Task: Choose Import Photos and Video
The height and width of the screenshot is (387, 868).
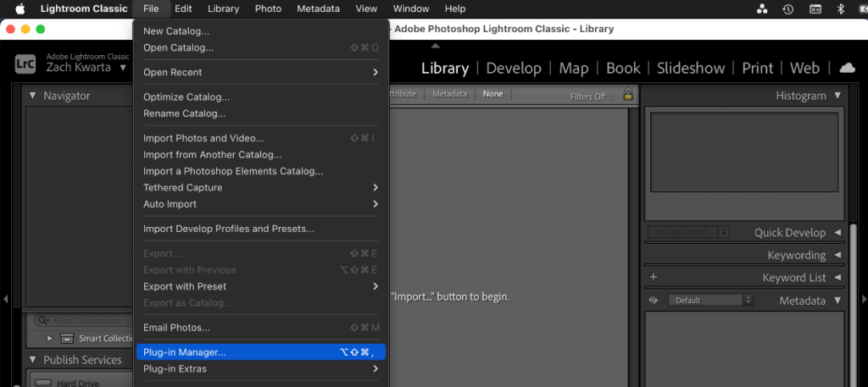Action: [x=261, y=138]
